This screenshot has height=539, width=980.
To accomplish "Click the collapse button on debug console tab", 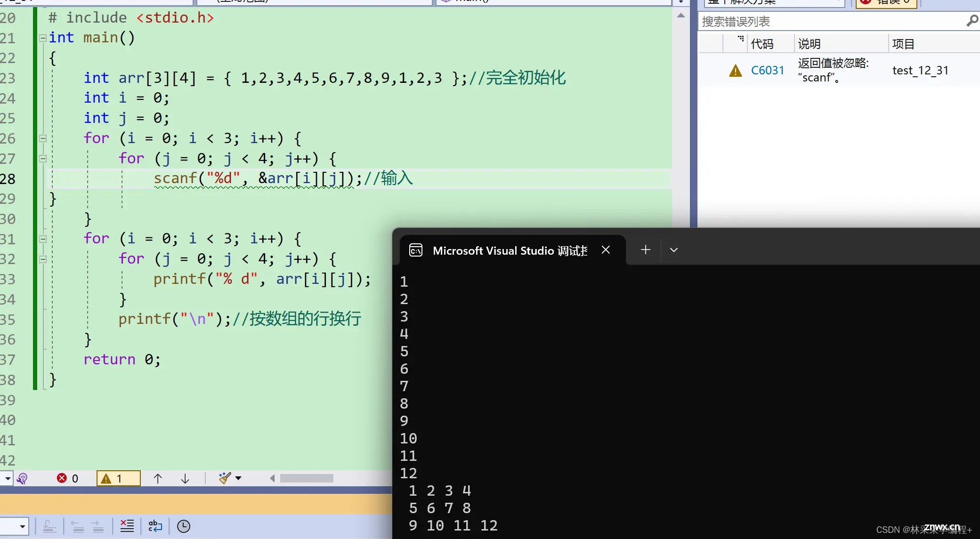I will [674, 250].
